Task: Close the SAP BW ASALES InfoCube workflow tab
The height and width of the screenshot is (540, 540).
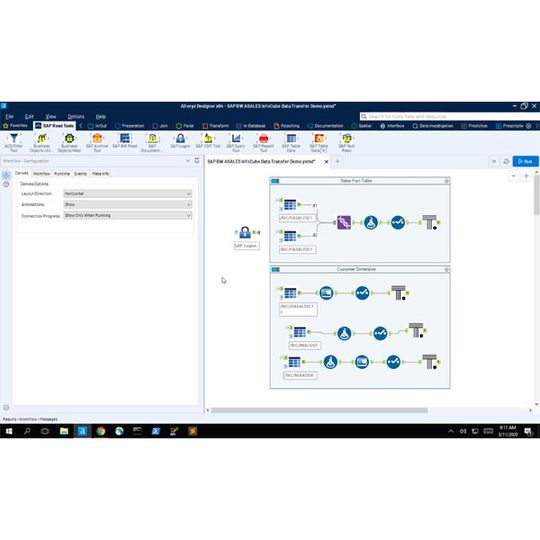Action: pyautogui.click(x=326, y=161)
